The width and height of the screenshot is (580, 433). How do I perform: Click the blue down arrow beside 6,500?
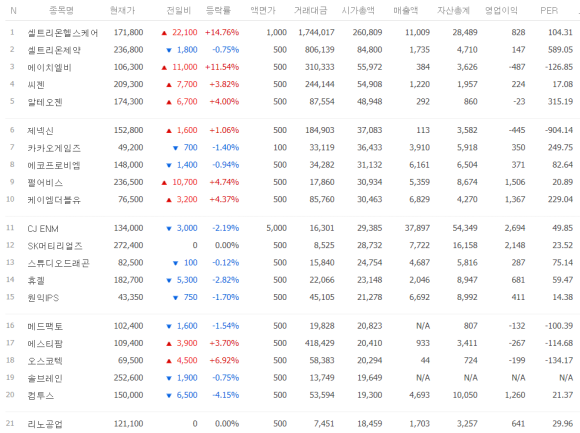[x=169, y=396]
